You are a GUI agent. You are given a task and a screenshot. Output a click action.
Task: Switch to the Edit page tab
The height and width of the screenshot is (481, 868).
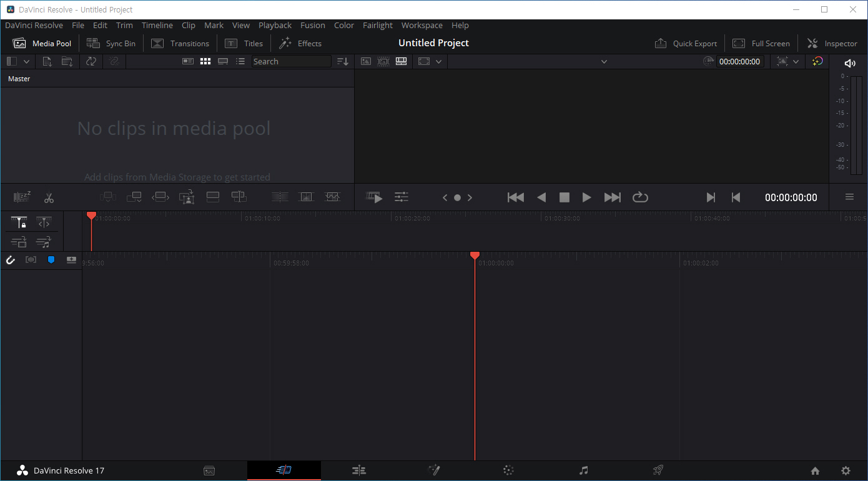click(359, 470)
